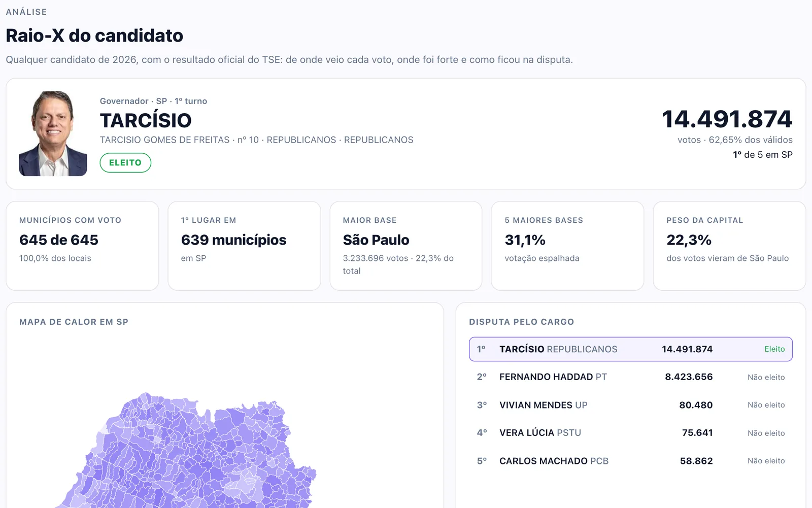
Task: Click the '100,0% dos locais' caption
Action: pos(55,258)
